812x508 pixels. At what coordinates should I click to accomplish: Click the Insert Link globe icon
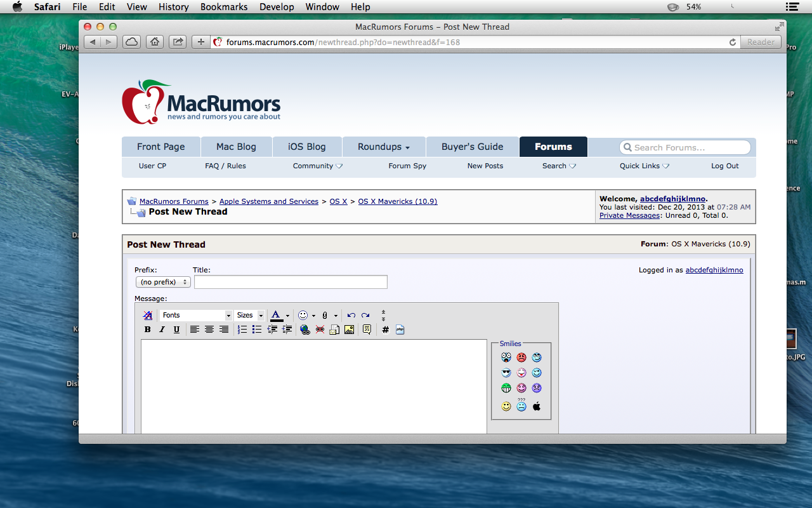click(305, 330)
